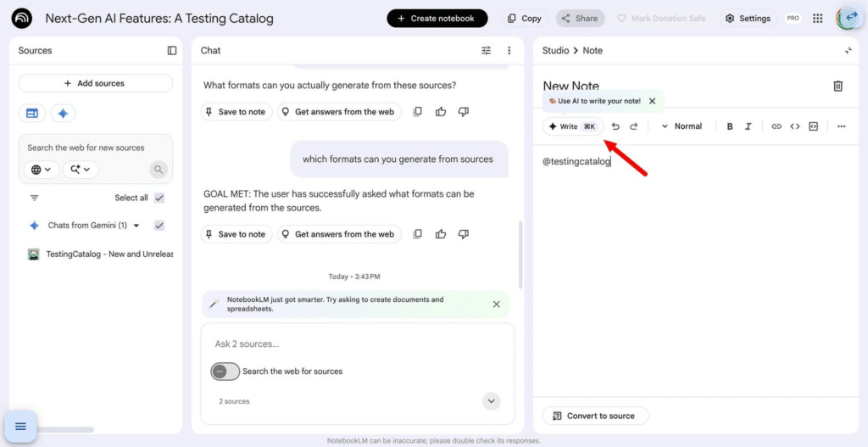Go to Studio in the breadcrumb
The image size is (868, 447).
(x=555, y=50)
